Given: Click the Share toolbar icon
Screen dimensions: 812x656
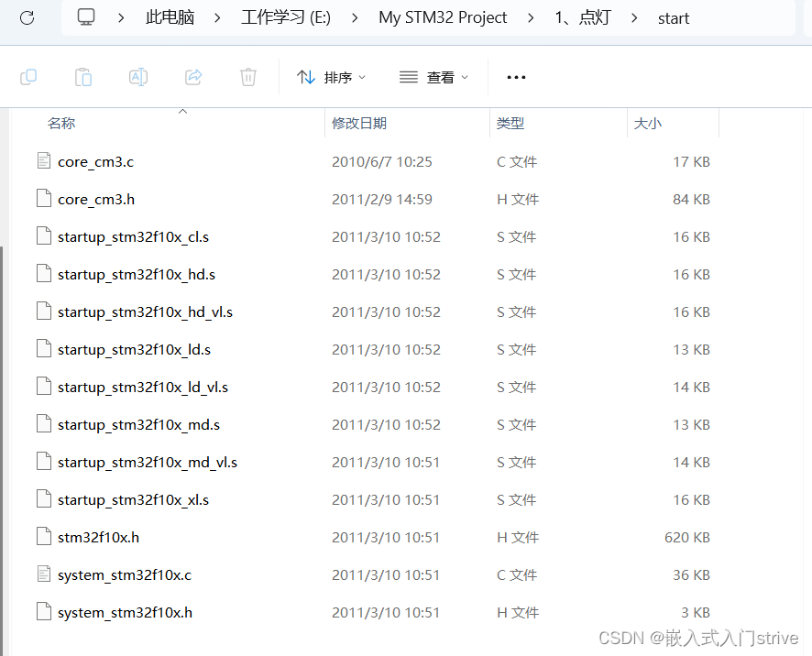Looking at the screenshot, I should click(193, 77).
